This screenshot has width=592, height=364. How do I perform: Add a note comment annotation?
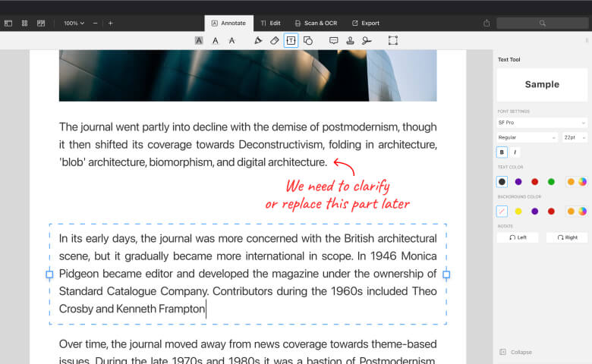tap(333, 40)
